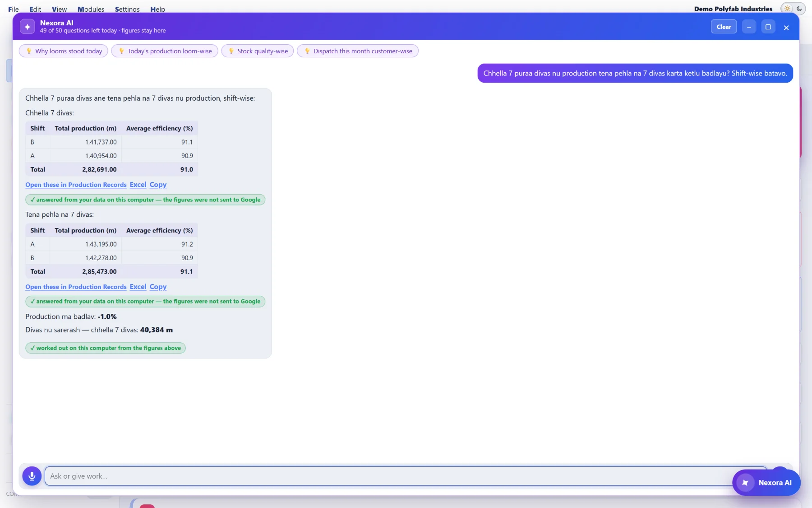Close the Nexora AI panel

786,27
